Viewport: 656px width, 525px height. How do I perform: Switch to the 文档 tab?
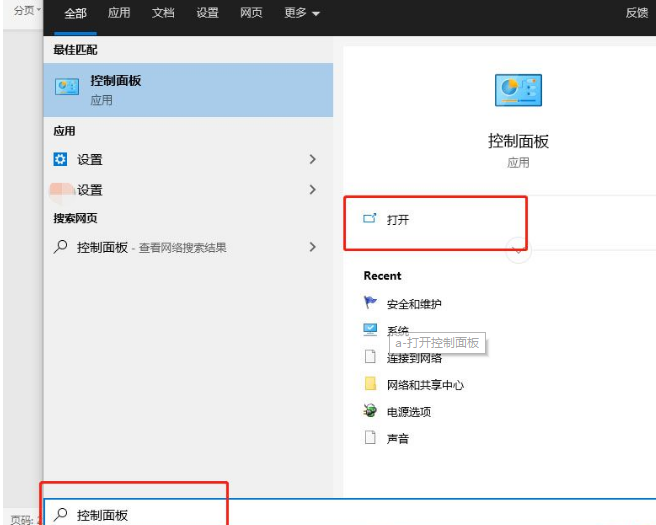click(163, 13)
